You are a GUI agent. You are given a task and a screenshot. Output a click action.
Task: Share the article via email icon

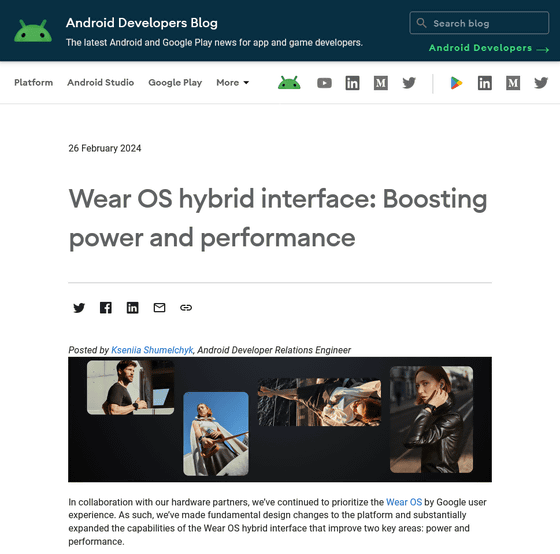(159, 308)
